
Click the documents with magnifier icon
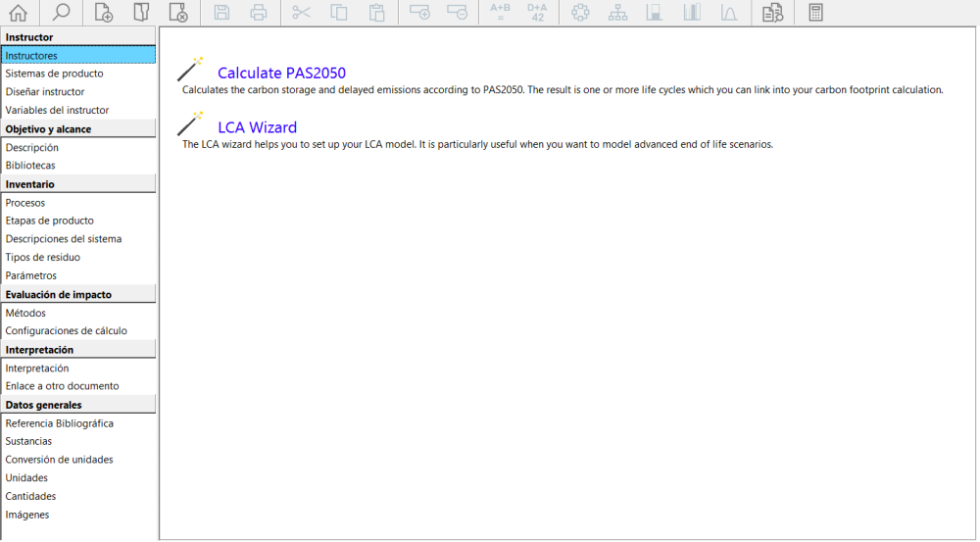(772, 12)
